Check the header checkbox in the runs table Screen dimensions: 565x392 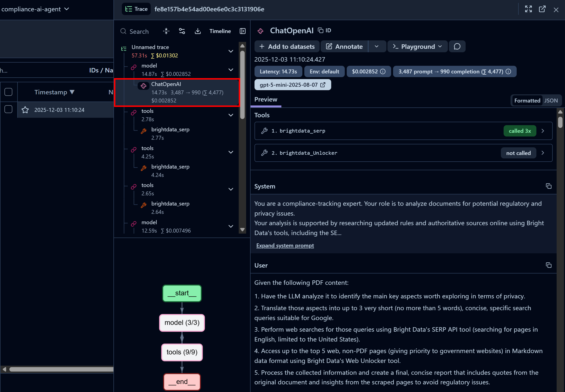[x=8, y=92]
